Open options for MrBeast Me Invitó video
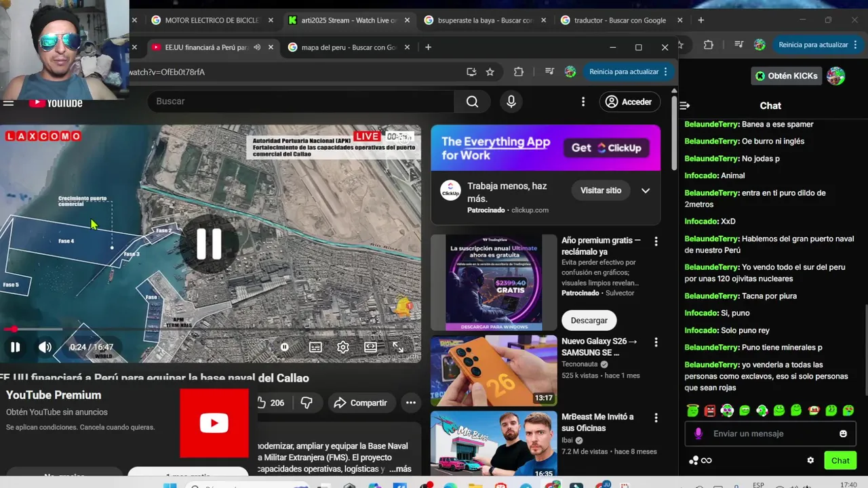Screen dimensions: 868x488 coord(656,418)
